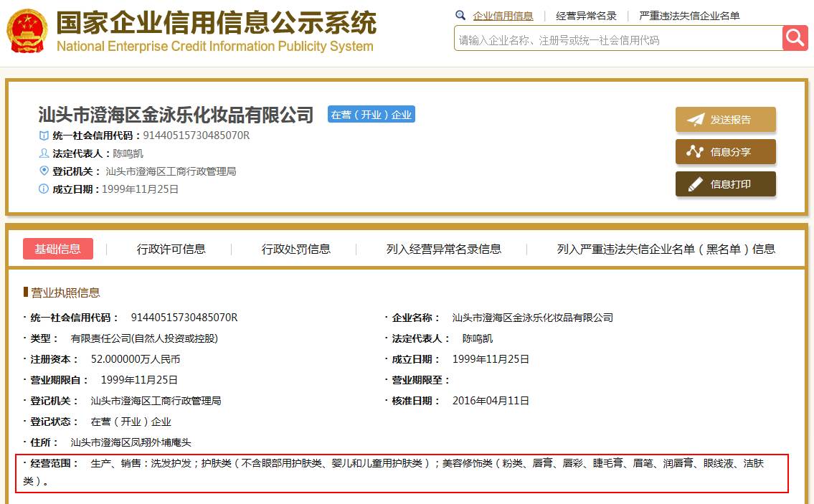
Task: Click the license 登记机关 value 汕头市澄海区工商行政管理局
Action: [x=156, y=401]
